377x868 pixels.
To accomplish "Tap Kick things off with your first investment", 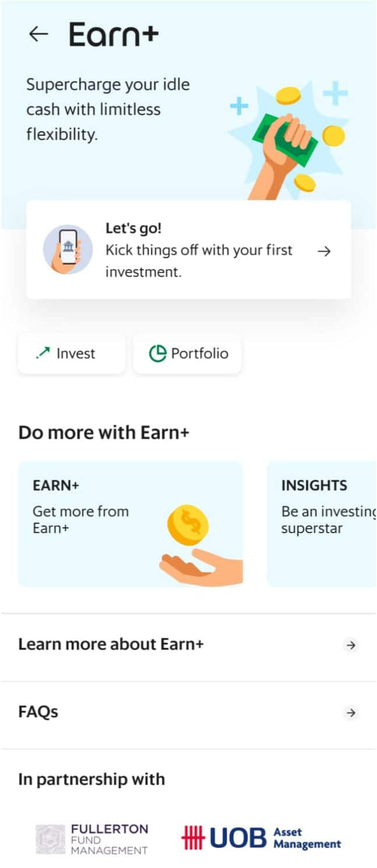I will point(199,261).
